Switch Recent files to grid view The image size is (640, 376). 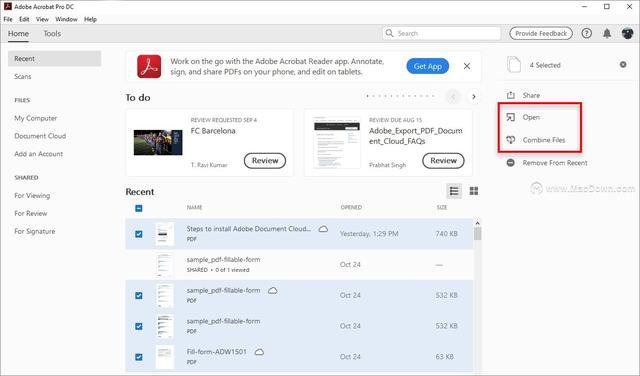click(474, 191)
